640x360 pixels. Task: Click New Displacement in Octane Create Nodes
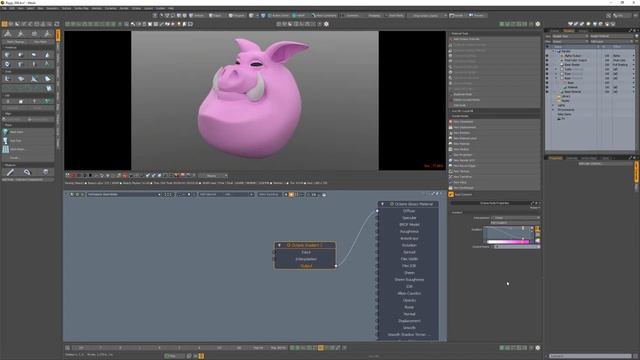coord(494,127)
